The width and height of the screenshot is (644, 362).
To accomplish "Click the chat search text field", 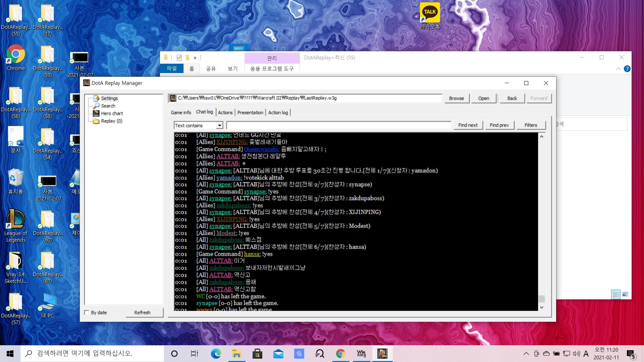I will click(338, 125).
